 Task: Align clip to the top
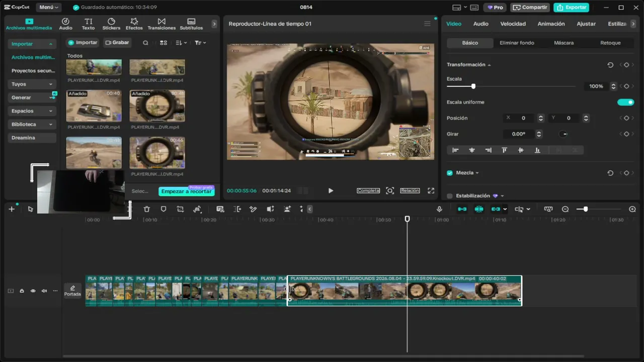pos(504,150)
